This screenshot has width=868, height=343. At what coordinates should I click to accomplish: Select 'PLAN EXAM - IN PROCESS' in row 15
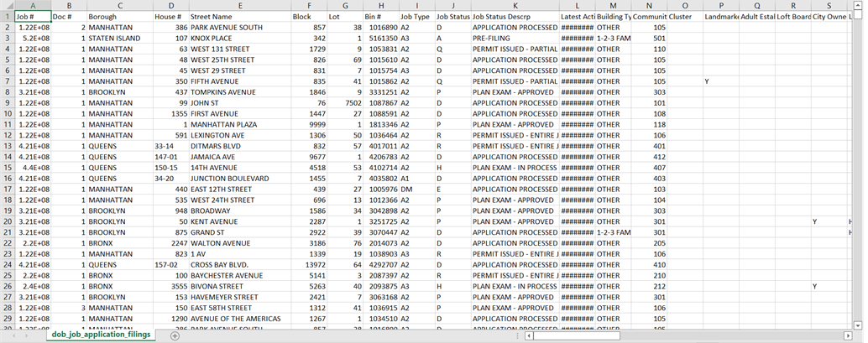[x=515, y=168]
